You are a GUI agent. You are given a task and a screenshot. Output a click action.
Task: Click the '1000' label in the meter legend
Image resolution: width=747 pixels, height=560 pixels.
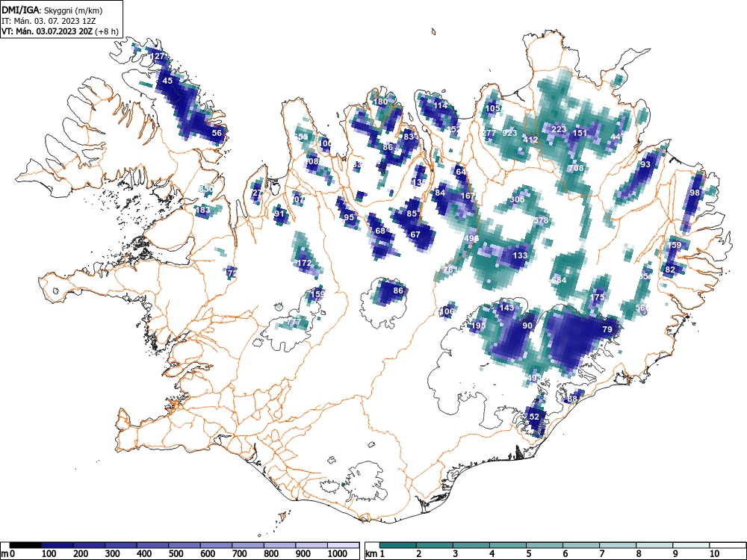tap(338, 553)
